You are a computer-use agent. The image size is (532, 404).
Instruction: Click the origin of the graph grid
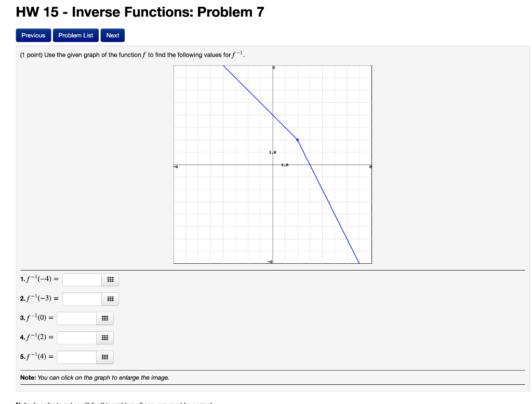coord(272,165)
